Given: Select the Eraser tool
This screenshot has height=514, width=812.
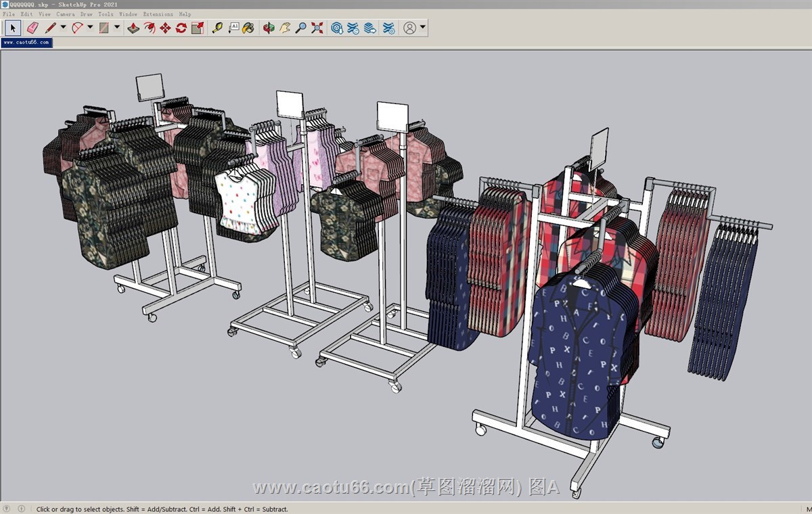Looking at the screenshot, I should click(32, 28).
